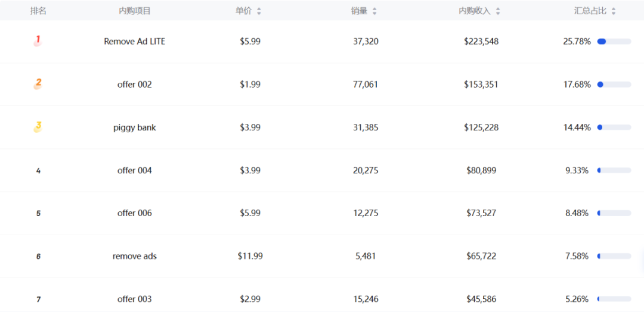This screenshot has width=644, height=312.
Task: Click the offer 002 row name
Action: (x=135, y=85)
